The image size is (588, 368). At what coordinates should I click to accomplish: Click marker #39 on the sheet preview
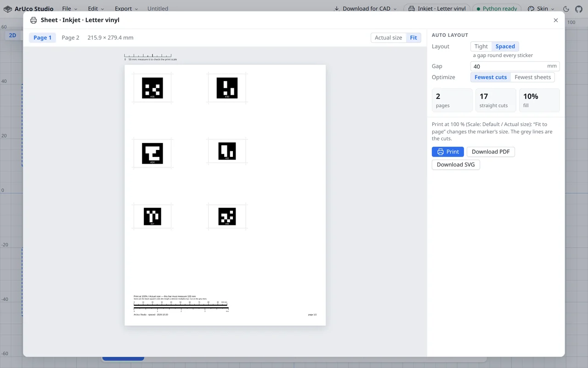click(227, 217)
